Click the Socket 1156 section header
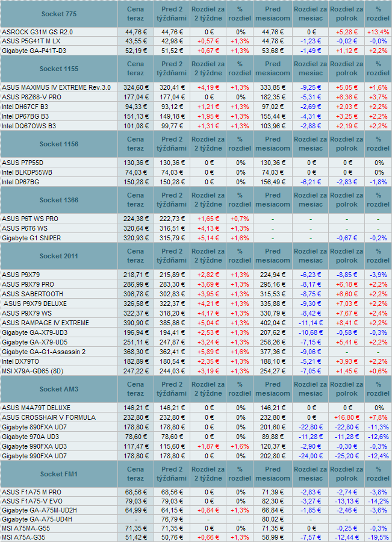The width and height of the screenshot is (392, 542). (59, 144)
